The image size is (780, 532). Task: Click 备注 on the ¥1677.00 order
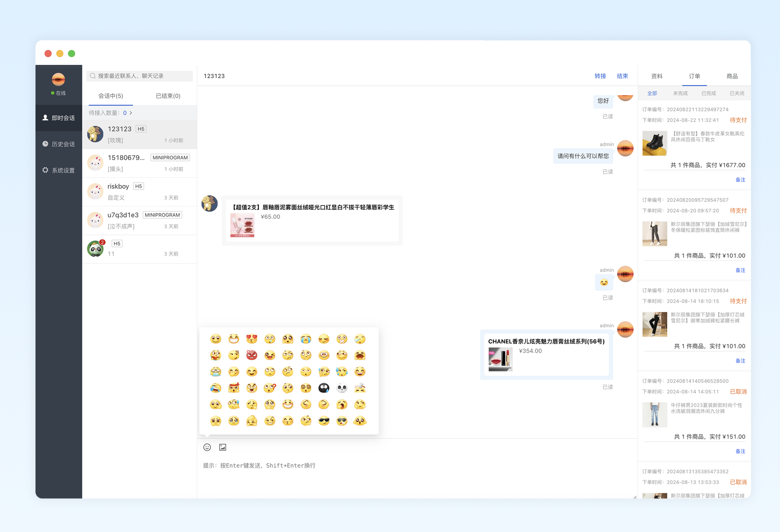(740, 180)
